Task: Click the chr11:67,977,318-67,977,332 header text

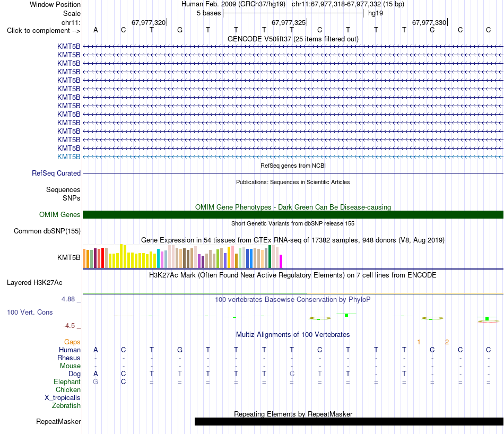Action: click(x=348, y=4)
